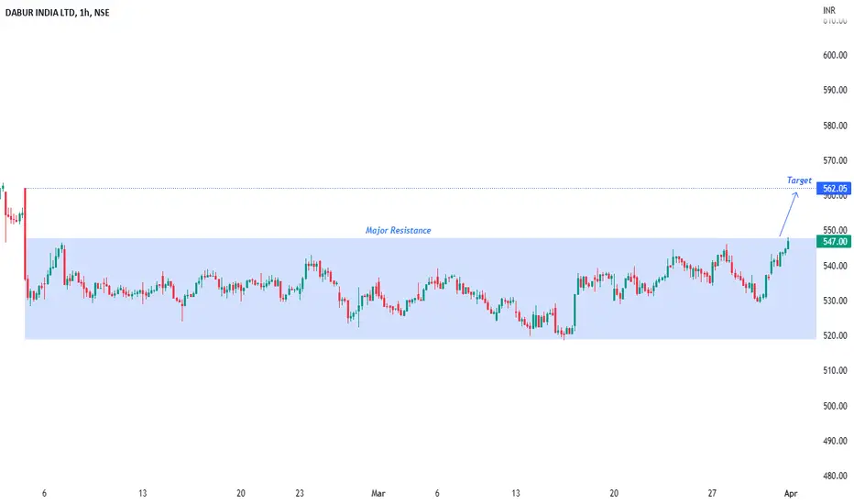Click the 480.00 price axis label
Image resolution: width=854 pixels, height=504 pixels.
(834, 476)
